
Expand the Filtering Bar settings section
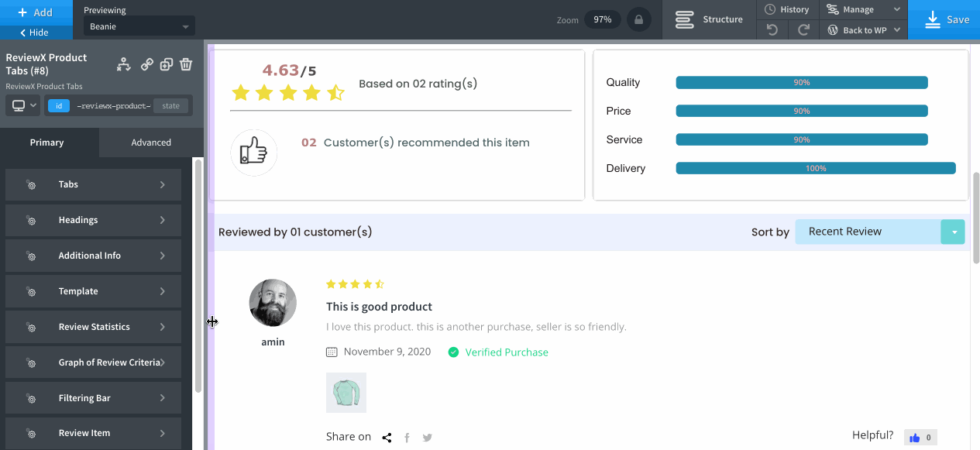point(94,398)
